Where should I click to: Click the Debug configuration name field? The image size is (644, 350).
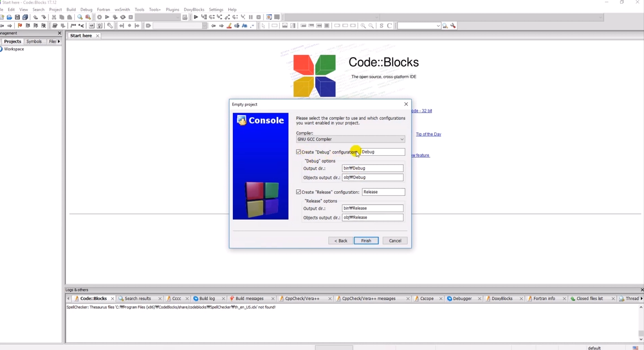point(382,152)
